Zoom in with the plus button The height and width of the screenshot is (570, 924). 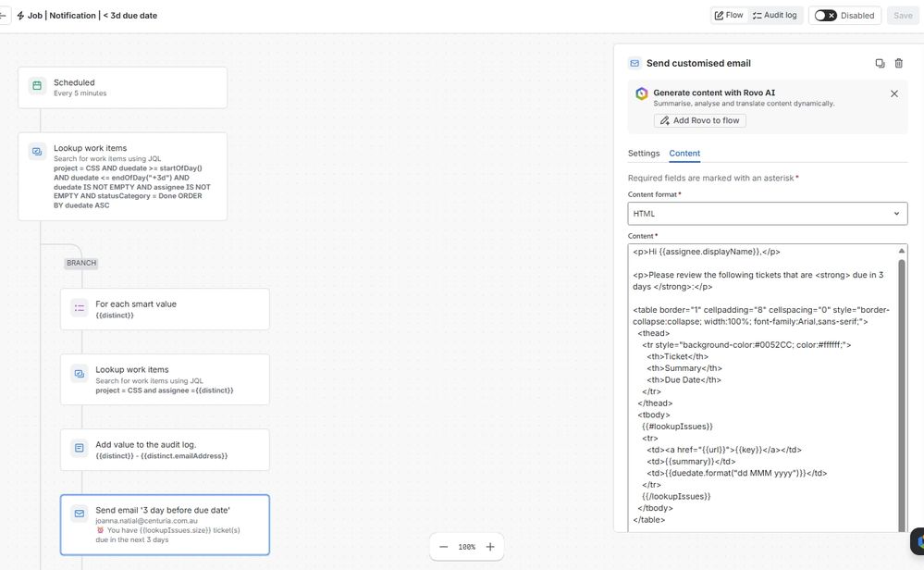point(489,547)
